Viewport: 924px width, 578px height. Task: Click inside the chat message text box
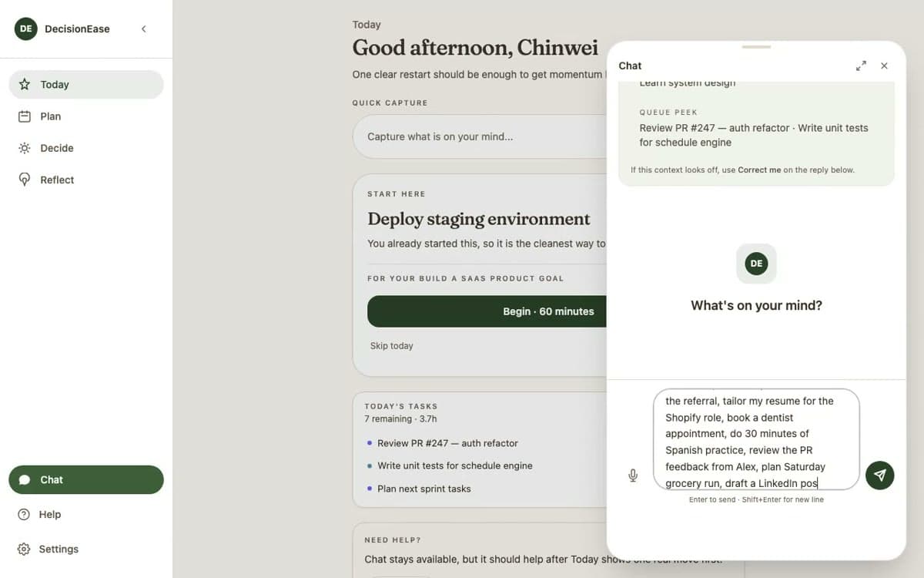(x=756, y=439)
